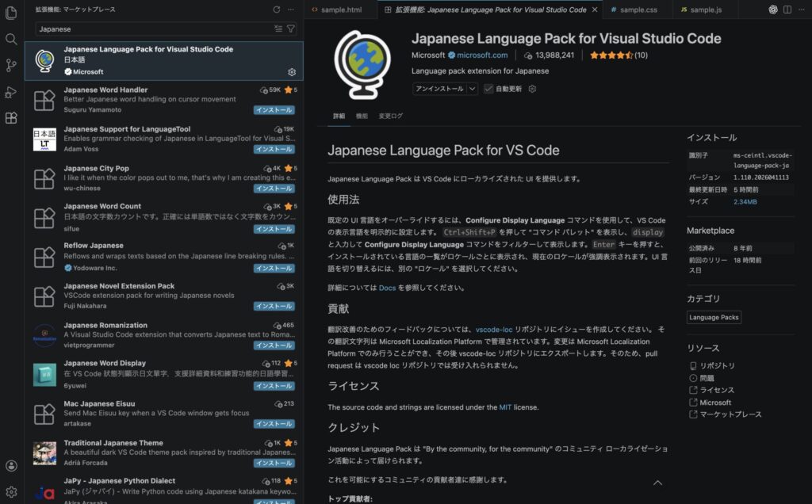This screenshot has height=504, width=812.
Task: Open Source Control in activity bar
Action: coord(11,65)
